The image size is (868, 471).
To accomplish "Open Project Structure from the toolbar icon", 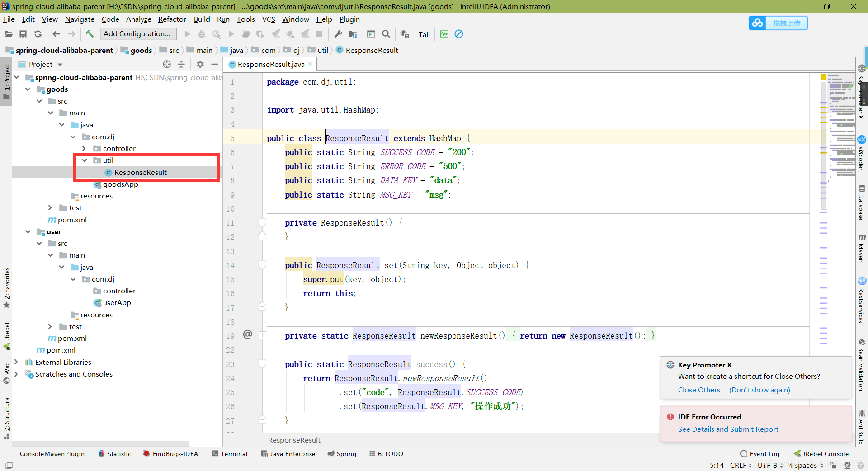I will tap(353, 34).
